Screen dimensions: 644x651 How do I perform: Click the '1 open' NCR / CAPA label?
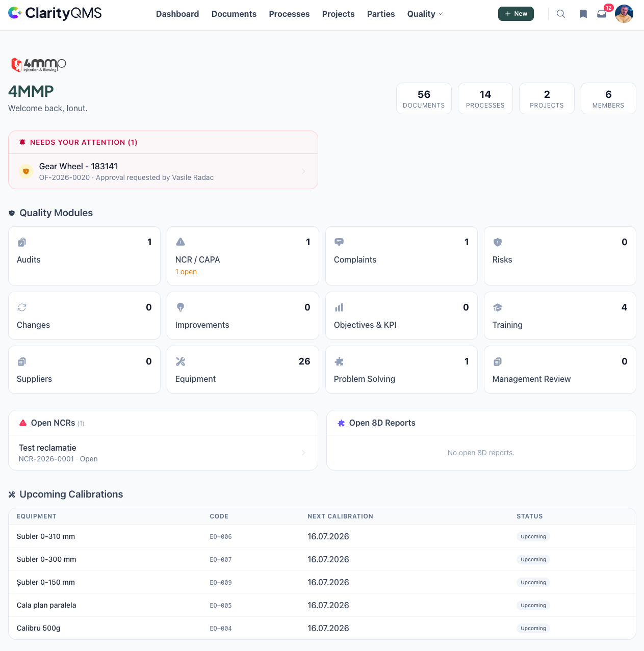coord(186,272)
